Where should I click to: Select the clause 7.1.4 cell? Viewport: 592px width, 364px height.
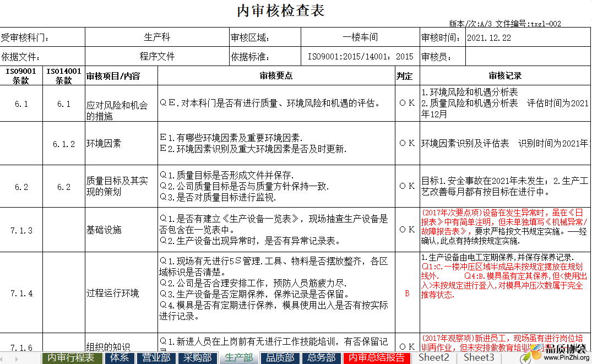tap(21, 293)
